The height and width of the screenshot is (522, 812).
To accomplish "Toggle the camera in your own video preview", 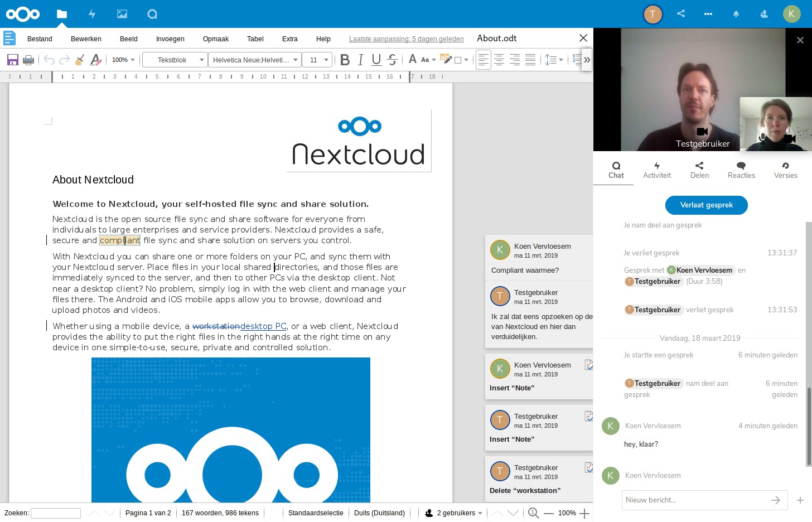I will click(x=790, y=138).
